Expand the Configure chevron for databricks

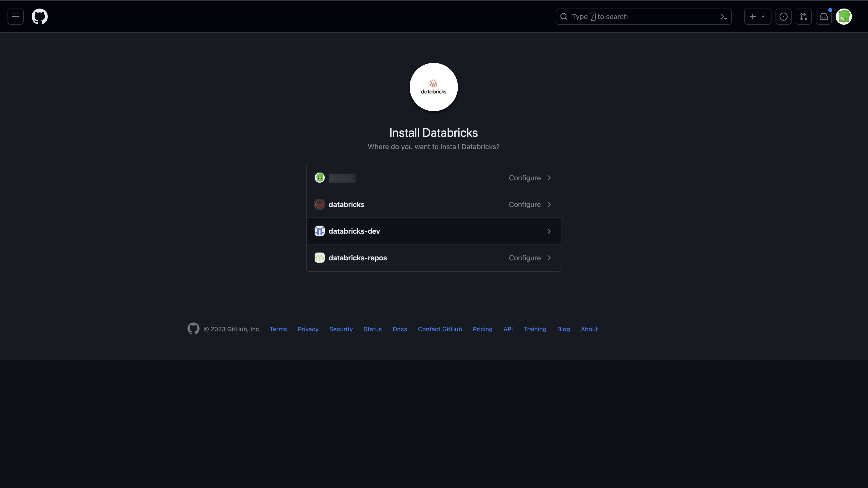pos(548,204)
